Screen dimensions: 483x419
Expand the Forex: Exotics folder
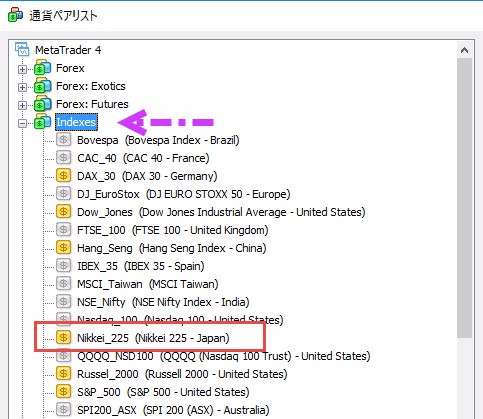tap(22, 87)
